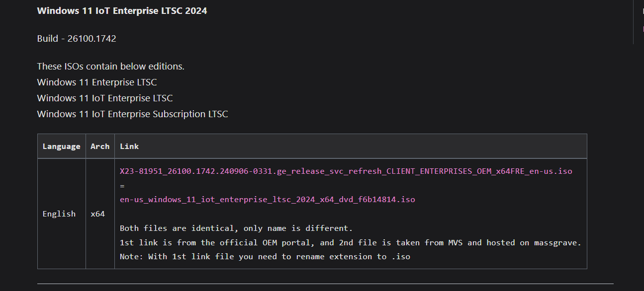
Task: Click the horizontal divider below the table
Action: pos(325,284)
